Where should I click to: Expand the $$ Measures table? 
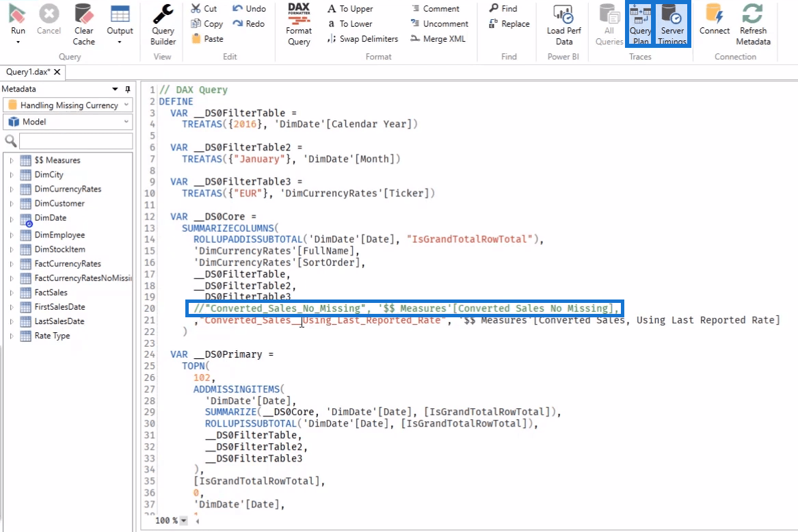tap(11, 161)
